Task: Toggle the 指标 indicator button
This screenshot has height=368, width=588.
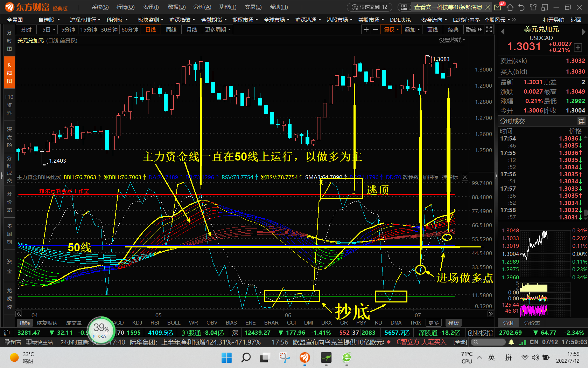Action: pyautogui.click(x=24, y=323)
